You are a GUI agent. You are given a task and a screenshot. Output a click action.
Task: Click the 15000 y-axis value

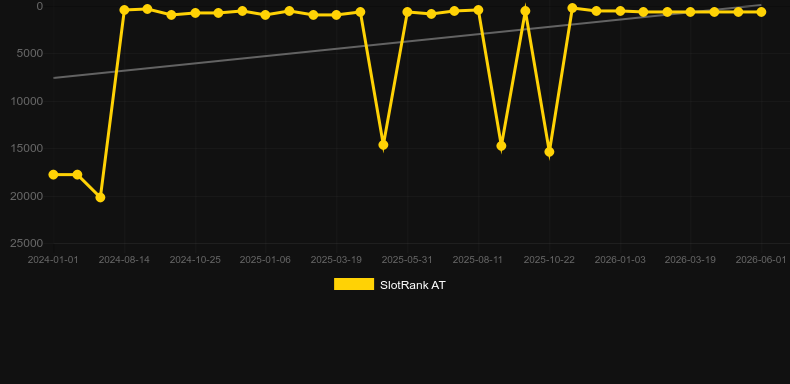click(x=27, y=148)
